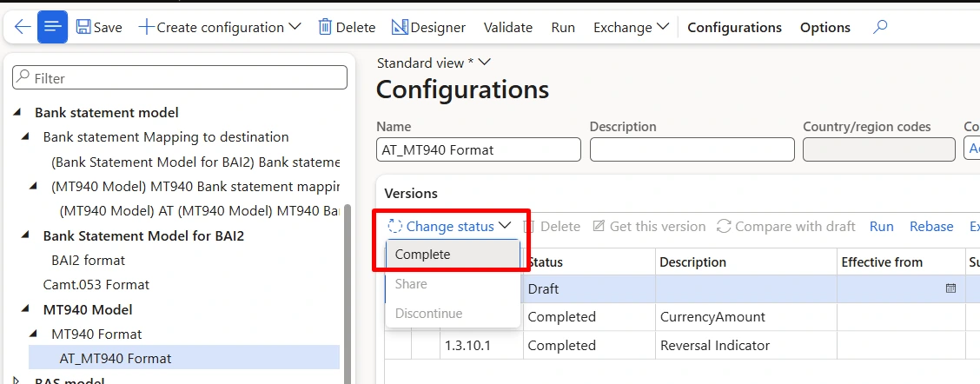
Task: Select the CurrencyAmount description cell
Action: [x=746, y=317]
